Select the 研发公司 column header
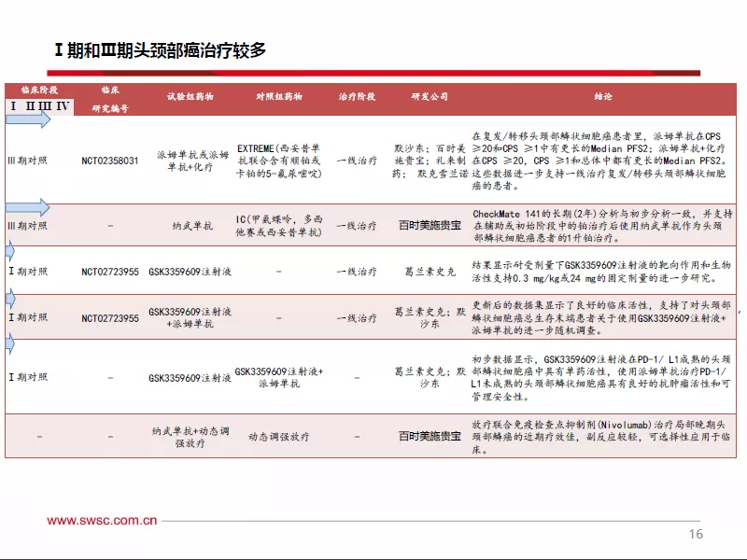This screenshot has height=560, width=747. point(430,97)
